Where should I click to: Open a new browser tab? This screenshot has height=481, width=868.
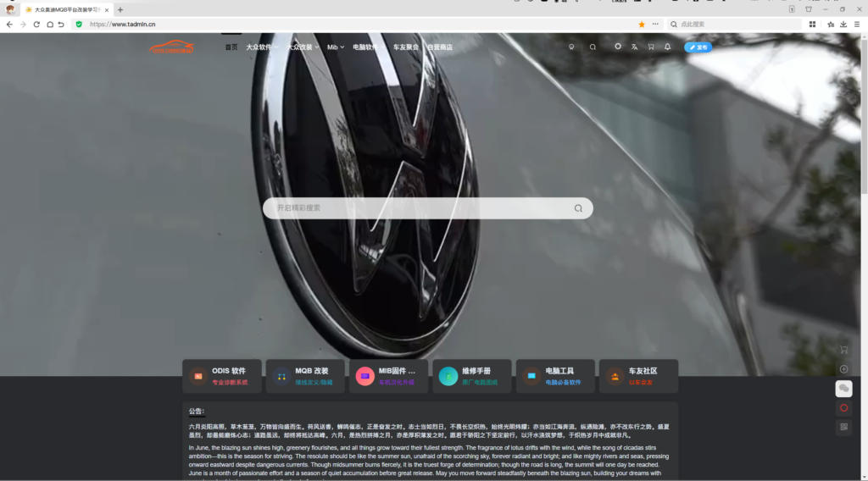120,10
